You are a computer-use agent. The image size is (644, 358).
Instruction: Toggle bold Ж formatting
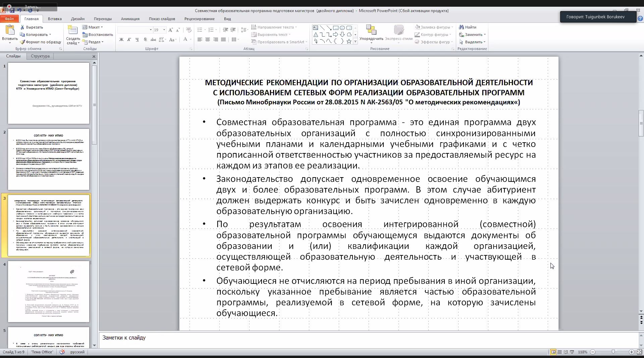[121, 40]
